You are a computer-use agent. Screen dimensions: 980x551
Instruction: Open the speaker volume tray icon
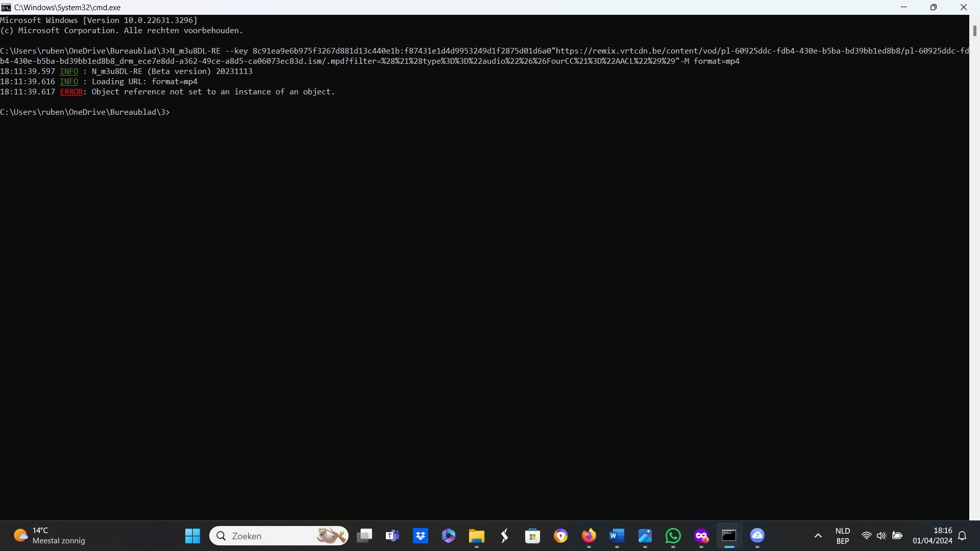pos(881,536)
